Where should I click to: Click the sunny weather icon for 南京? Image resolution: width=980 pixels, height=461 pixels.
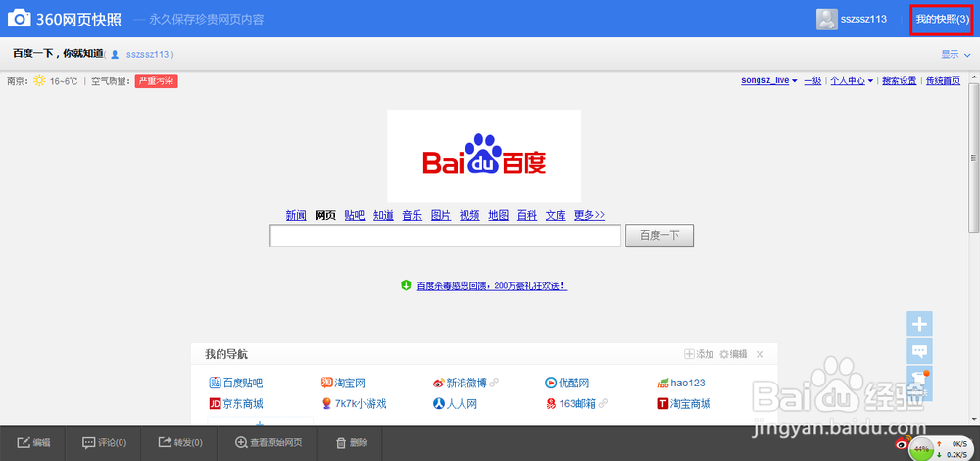click(39, 80)
